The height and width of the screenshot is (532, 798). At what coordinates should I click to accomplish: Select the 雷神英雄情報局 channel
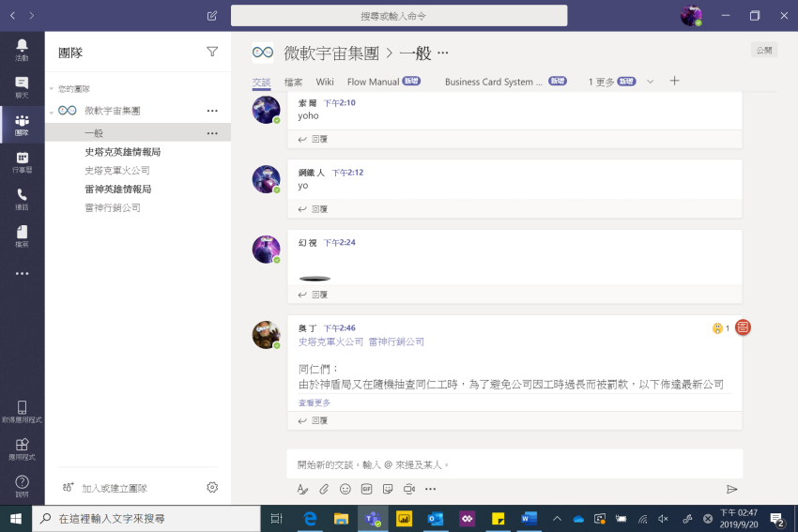118,190
